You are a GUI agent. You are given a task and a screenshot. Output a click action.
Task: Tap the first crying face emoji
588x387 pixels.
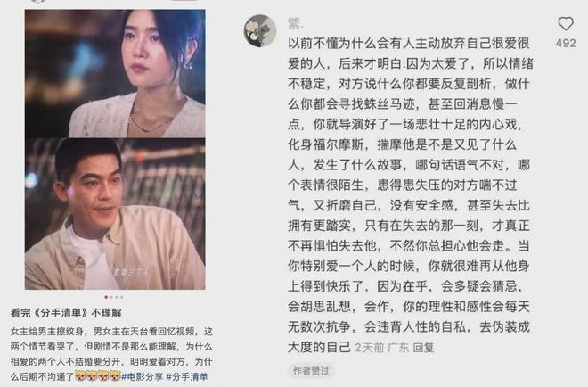coord(80,375)
